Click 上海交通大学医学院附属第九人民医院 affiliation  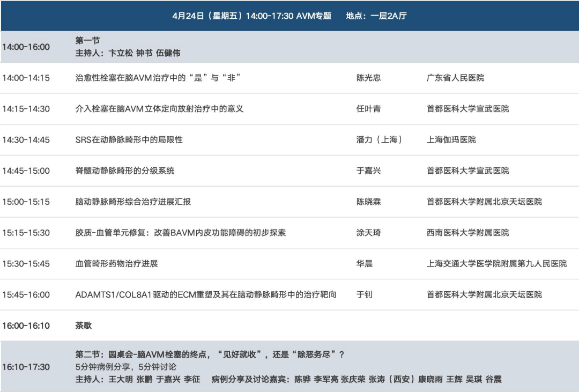[x=496, y=264]
